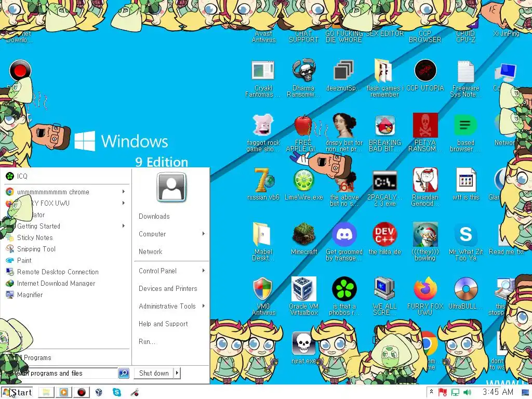
Task: Open the Shut down options arrow
Action: pyautogui.click(x=177, y=373)
